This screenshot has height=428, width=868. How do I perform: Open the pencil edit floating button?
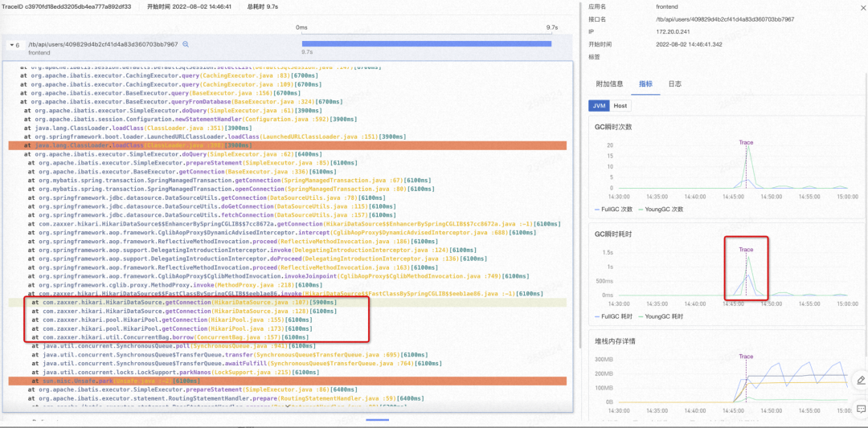click(860, 380)
